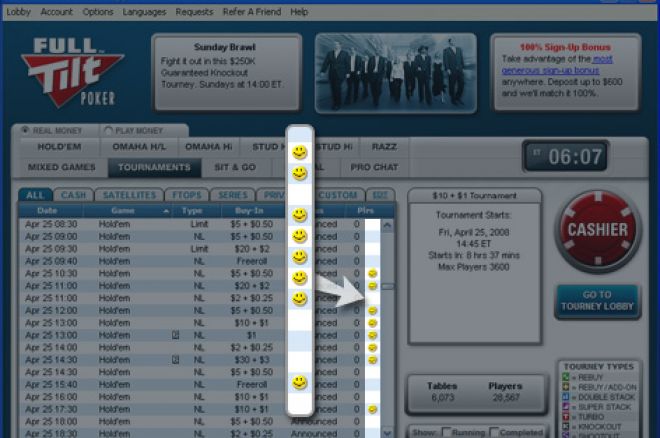Select the Play Money radio button
660x438 pixels.
click(x=108, y=130)
